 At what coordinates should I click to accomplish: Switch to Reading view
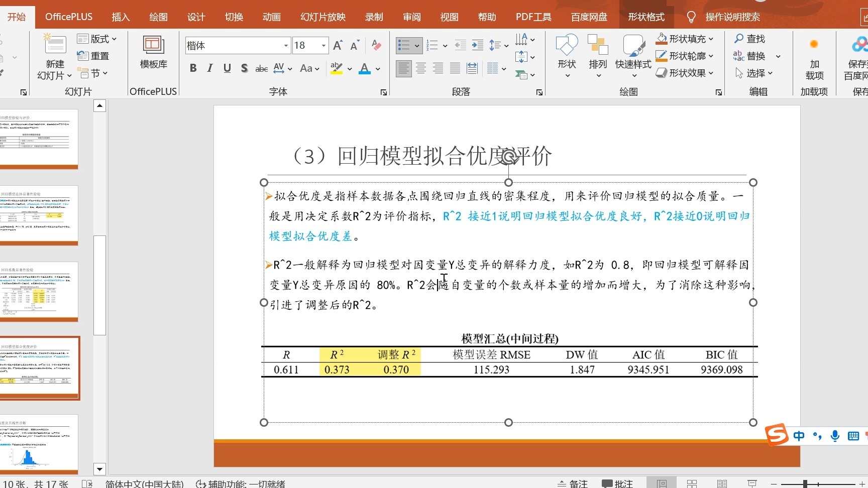(x=722, y=483)
